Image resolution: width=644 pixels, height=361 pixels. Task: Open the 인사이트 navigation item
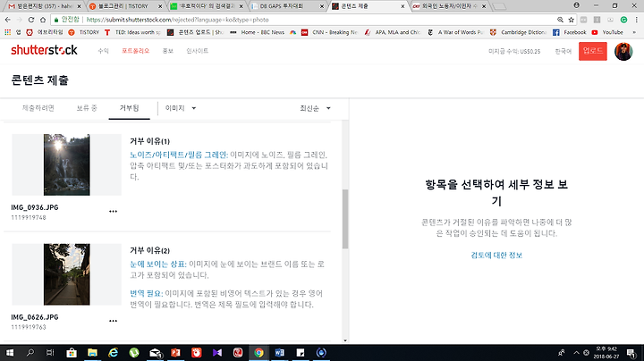click(197, 51)
